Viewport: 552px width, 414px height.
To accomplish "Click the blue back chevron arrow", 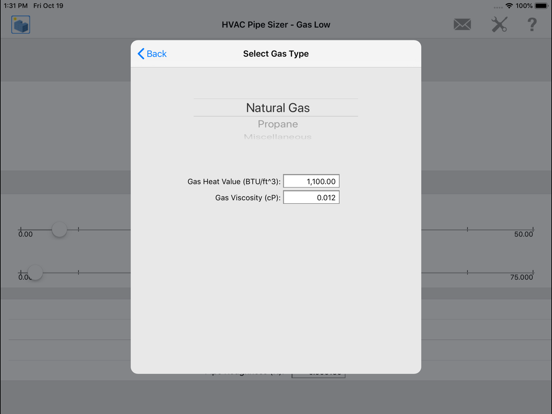I will coord(141,54).
